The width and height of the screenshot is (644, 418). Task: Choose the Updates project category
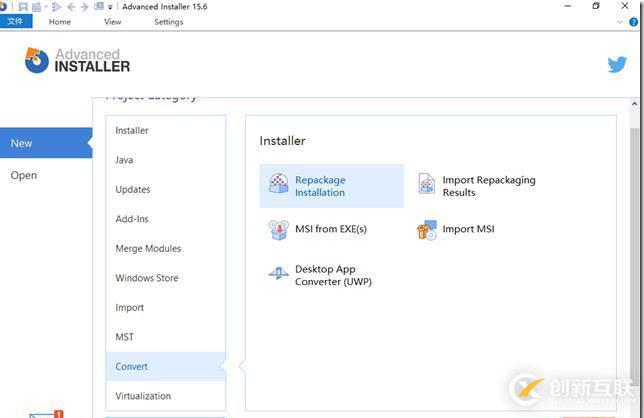[x=166, y=190]
